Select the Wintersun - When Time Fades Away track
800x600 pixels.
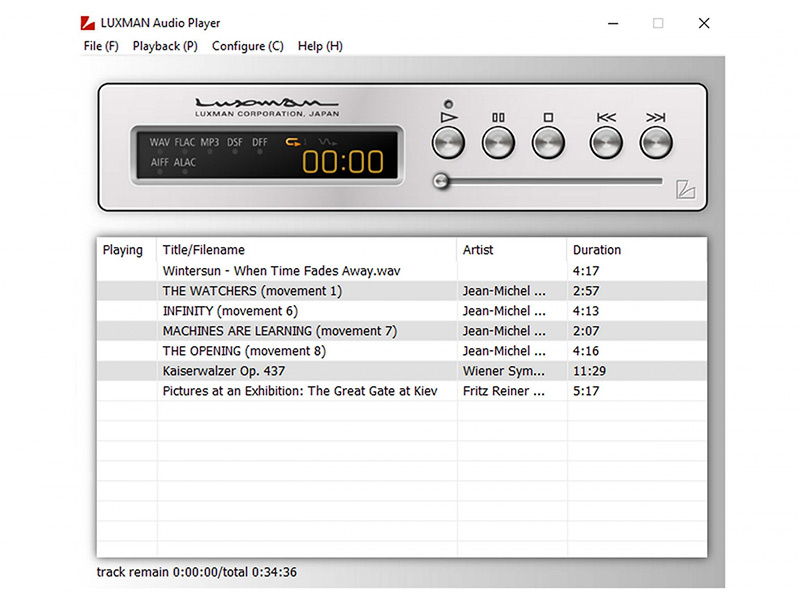point(280,270)
